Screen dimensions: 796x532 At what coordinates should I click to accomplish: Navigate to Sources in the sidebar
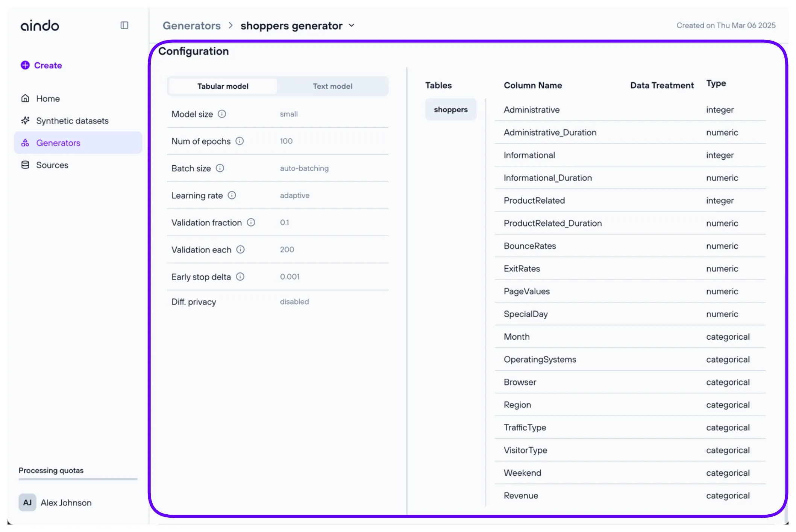(52, 165)
